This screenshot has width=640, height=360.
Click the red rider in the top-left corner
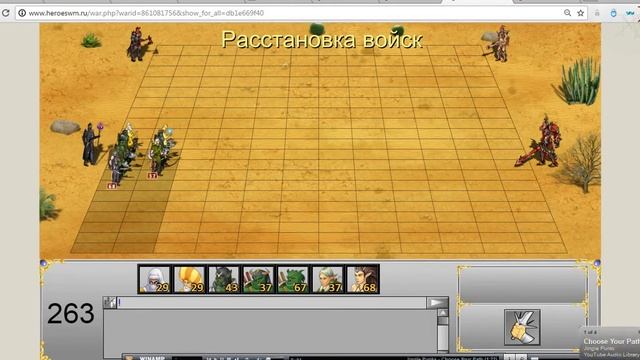139,44
